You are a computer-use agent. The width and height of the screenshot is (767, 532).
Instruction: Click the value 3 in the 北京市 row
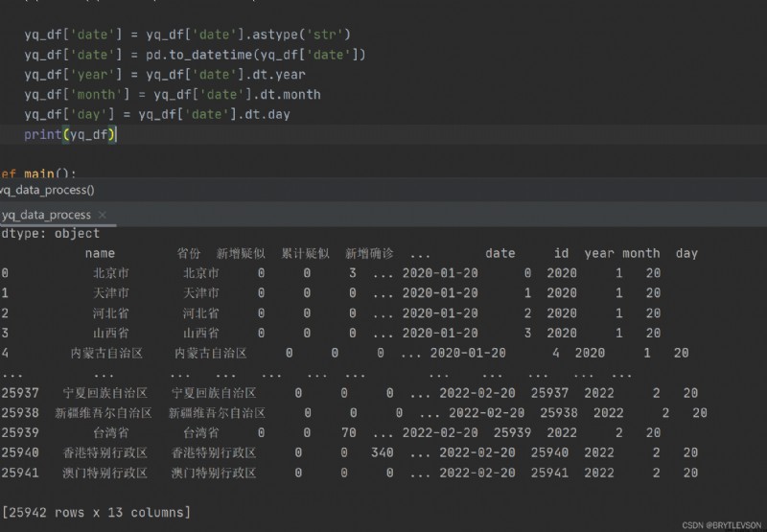click(352, 273)
